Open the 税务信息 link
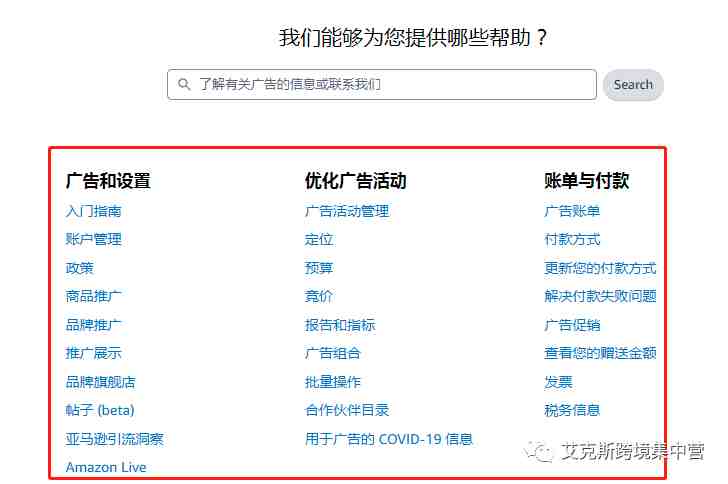 click(x=572, y=410)
